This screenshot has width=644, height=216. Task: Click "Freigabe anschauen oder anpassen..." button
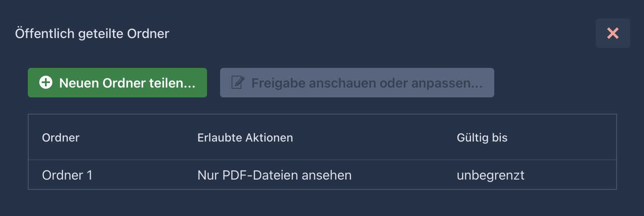click(357, 83)
